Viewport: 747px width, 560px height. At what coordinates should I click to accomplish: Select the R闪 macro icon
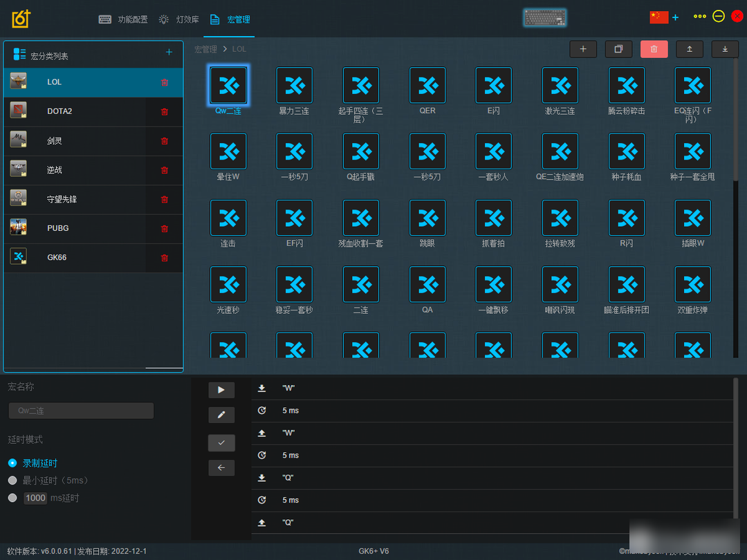point(627,218)
